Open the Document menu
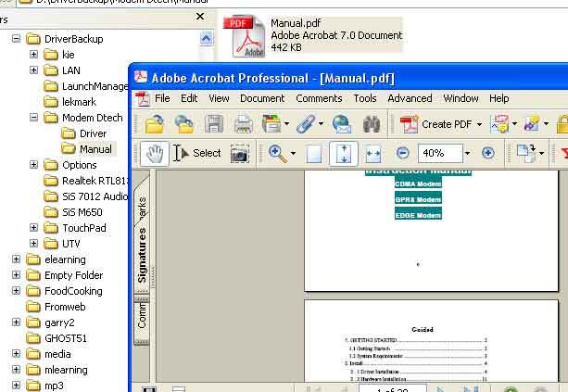568x392 pixels. pos(262,98)
